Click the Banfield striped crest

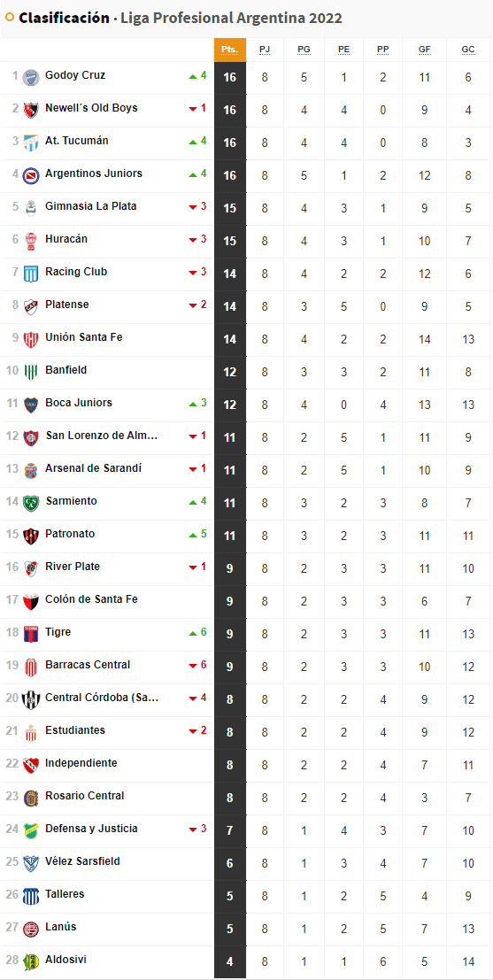click(31, 372)
